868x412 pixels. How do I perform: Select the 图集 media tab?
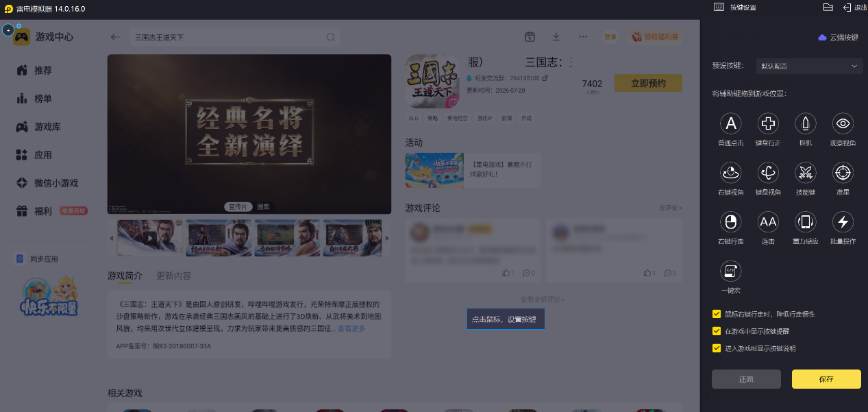(x=263, y=206)
